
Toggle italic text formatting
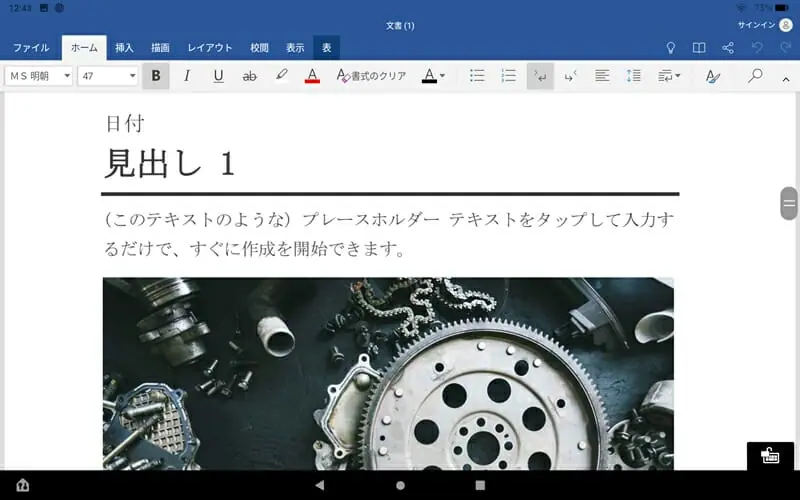click(x=187, y=76)
